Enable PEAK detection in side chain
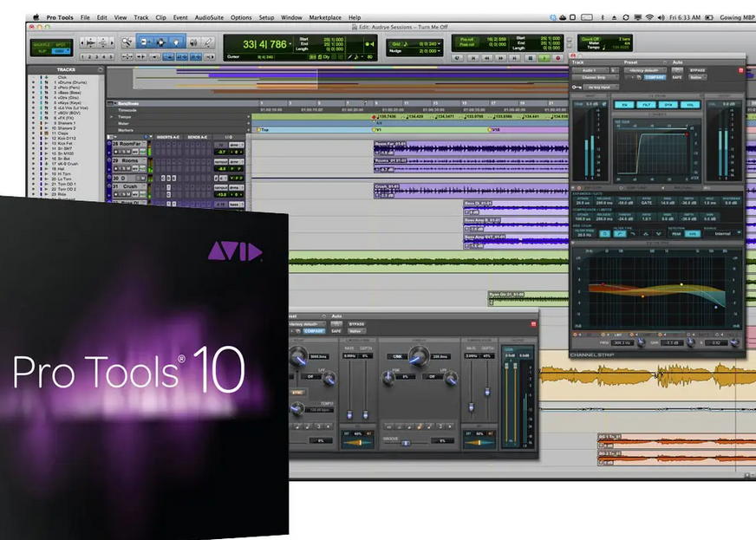The image size is (756, 540). pyautogui.click(x=676, y=234)
